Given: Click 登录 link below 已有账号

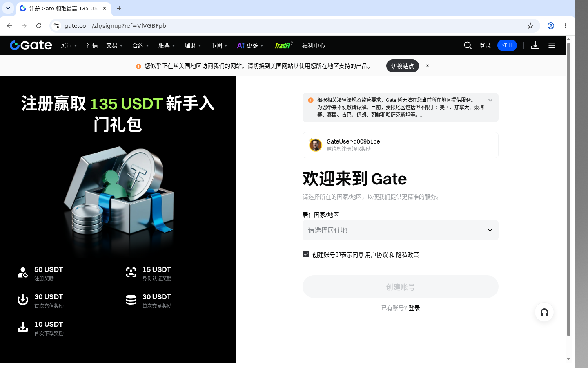Looking at the screenshot, I should (414, 308).
